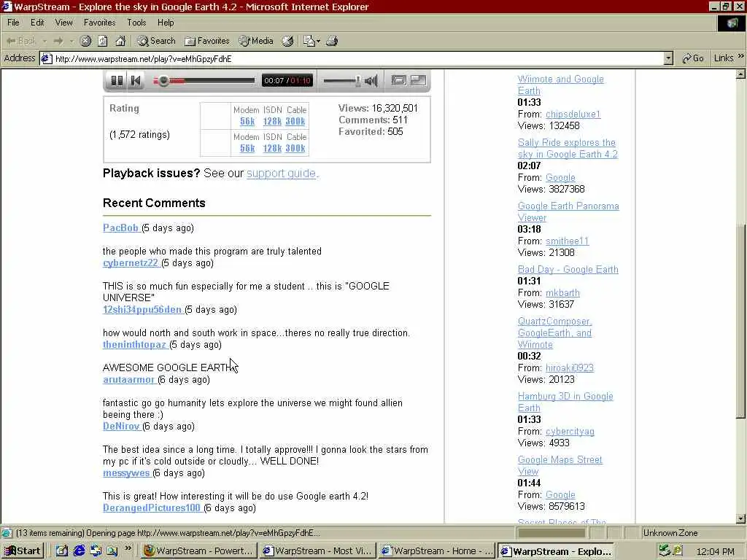Image resolution: width=747 pixels, height=560 pixels.
Task: Click the video seek bar knob
Action: (x=163, y=80)
